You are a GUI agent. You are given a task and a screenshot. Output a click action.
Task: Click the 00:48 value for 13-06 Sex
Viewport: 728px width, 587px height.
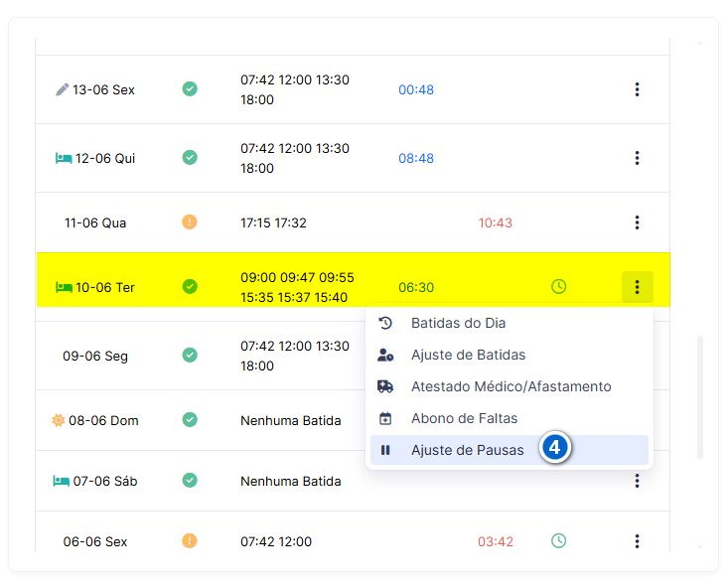(416, 89)
